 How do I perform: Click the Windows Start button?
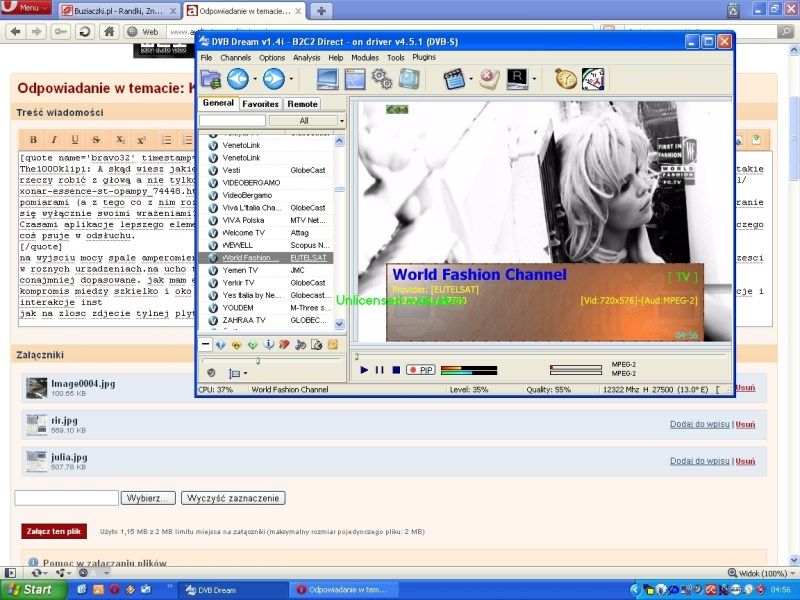[33, 590]
